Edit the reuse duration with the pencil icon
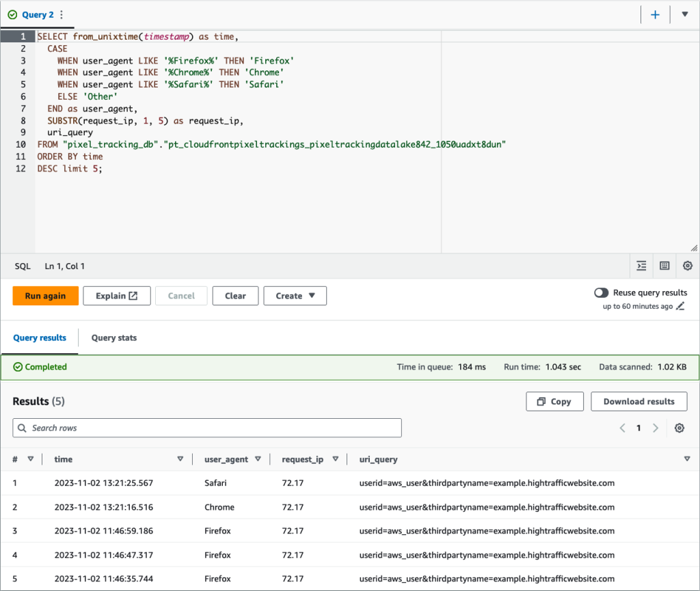Viewport: 700px width, 591px height. click(x=679, y=306)
